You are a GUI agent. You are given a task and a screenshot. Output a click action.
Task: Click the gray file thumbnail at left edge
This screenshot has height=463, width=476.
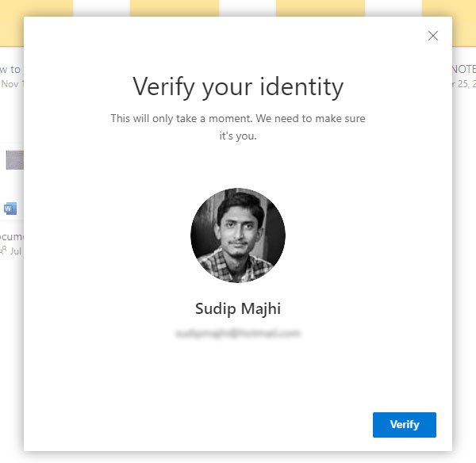pyautogui.click(x=14, y=159)
